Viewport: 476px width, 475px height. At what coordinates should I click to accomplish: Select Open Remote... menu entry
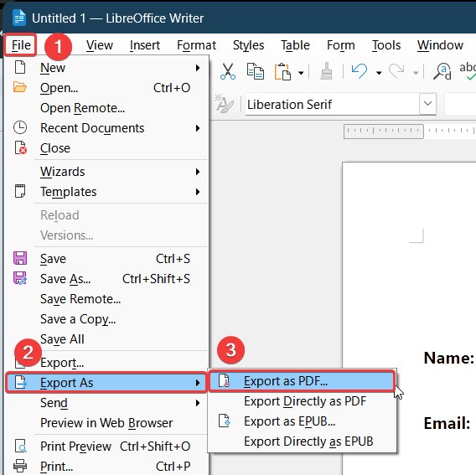[x=106, y=108]
